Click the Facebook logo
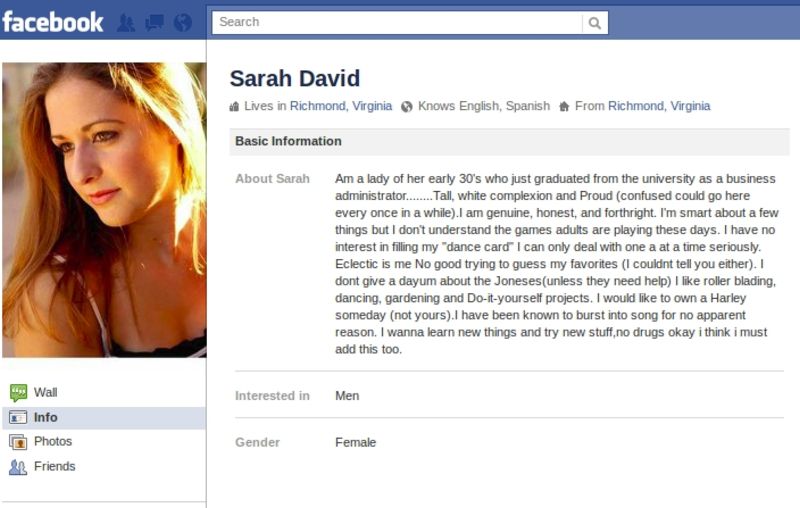Viewport: 800px width, 508px height. (53, 22)
